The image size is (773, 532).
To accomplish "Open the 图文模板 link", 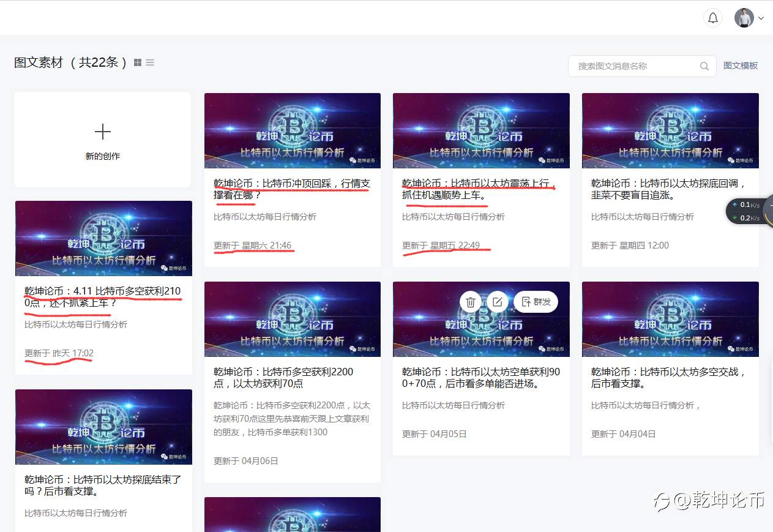I will click(x=741, y=66).
